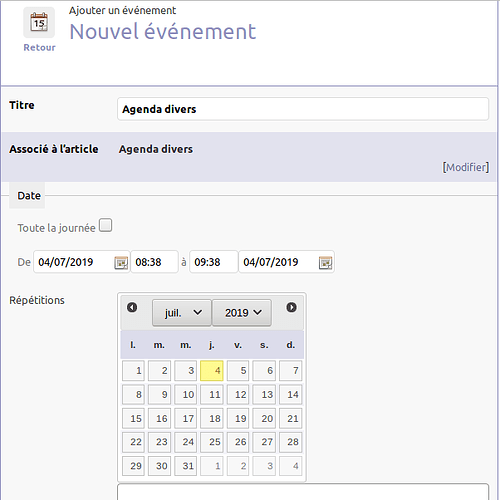Go to previous month with the left arrow
The width and height of the screenshot is (500, 500).
tap(132, 307)
